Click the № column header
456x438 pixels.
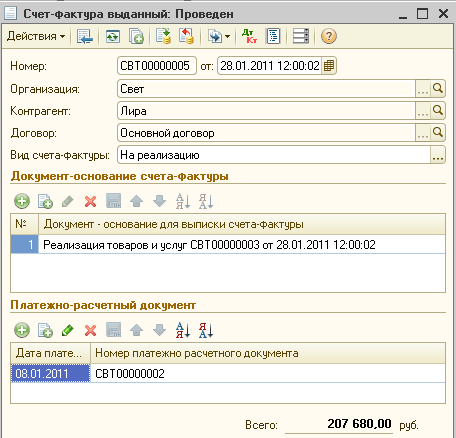(25, 224)
